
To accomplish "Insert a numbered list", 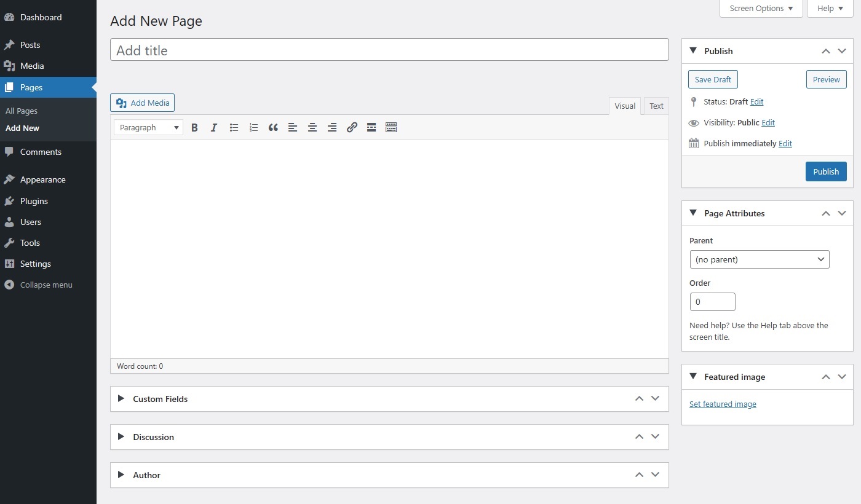I will [x=253, y=127].
